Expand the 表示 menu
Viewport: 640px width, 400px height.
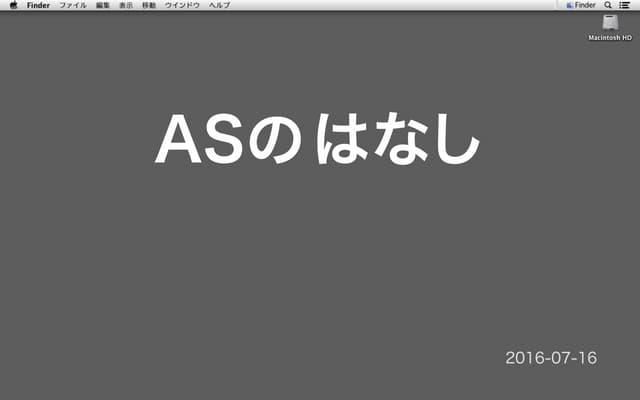[125, 5]
